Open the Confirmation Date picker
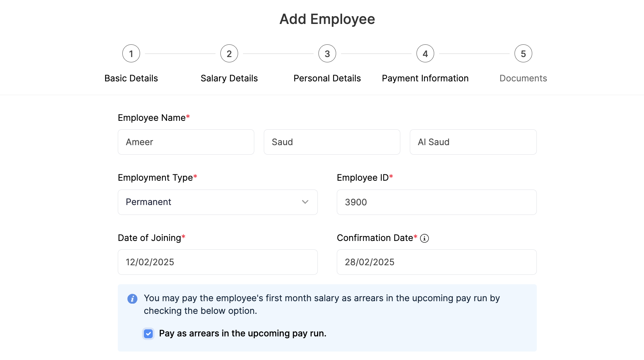 [x=436, y=262]
